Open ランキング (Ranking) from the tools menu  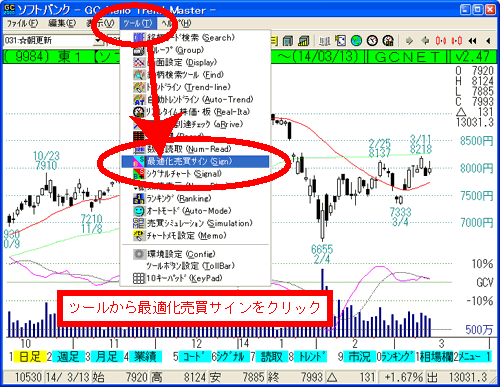click(x=195, y=199)
